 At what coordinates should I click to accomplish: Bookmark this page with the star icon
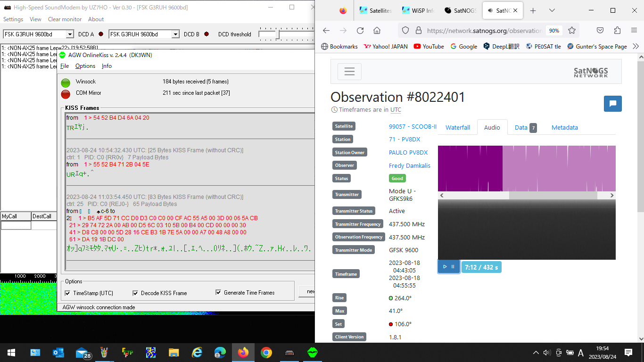tap(572, 31)
